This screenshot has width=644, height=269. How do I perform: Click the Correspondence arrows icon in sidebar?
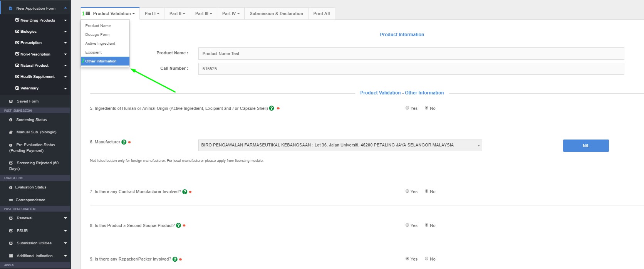pos(11,200)
